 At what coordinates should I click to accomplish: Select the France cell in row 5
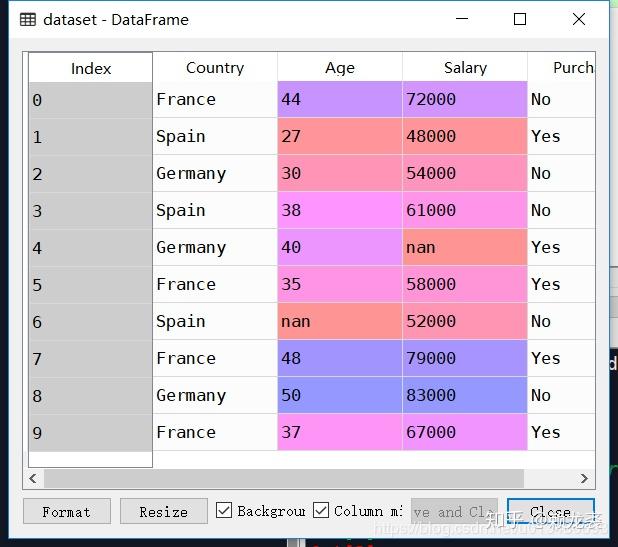click(215, 284)
